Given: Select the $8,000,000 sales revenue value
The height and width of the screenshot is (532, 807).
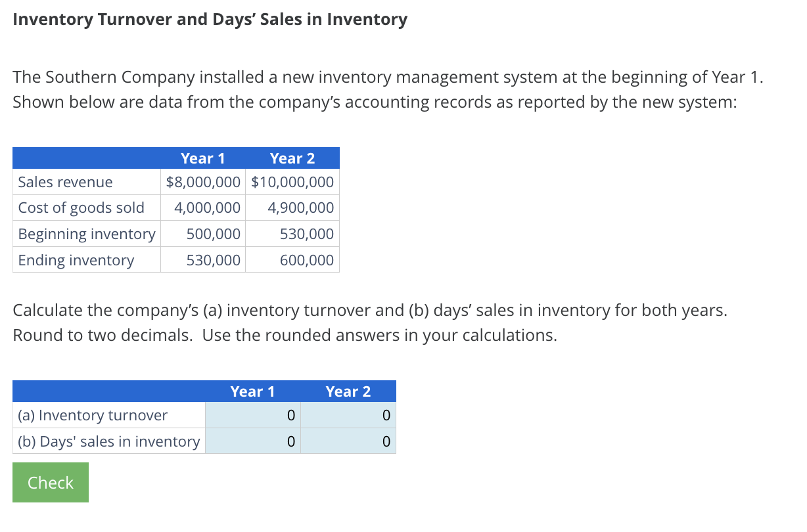Looking at the screenshot, I should click(202, 182).
